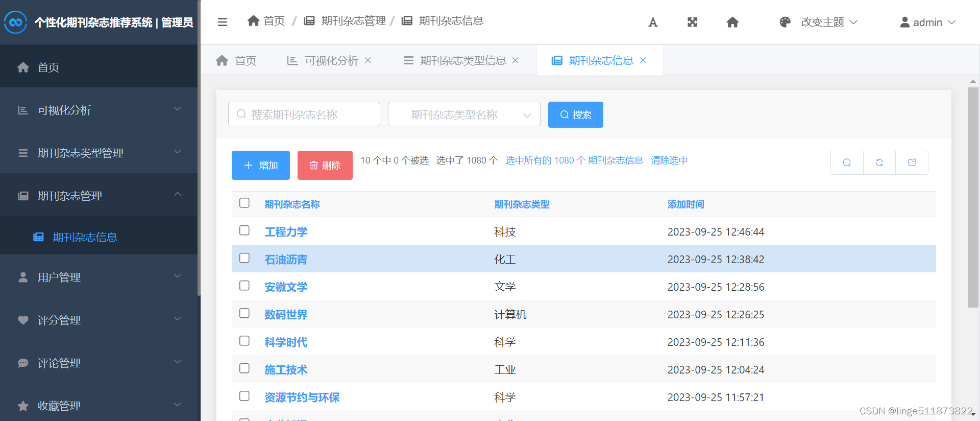980x421 pixels.
Task: Open the admin account dropdown arrow
Action: tap(951, 22)
